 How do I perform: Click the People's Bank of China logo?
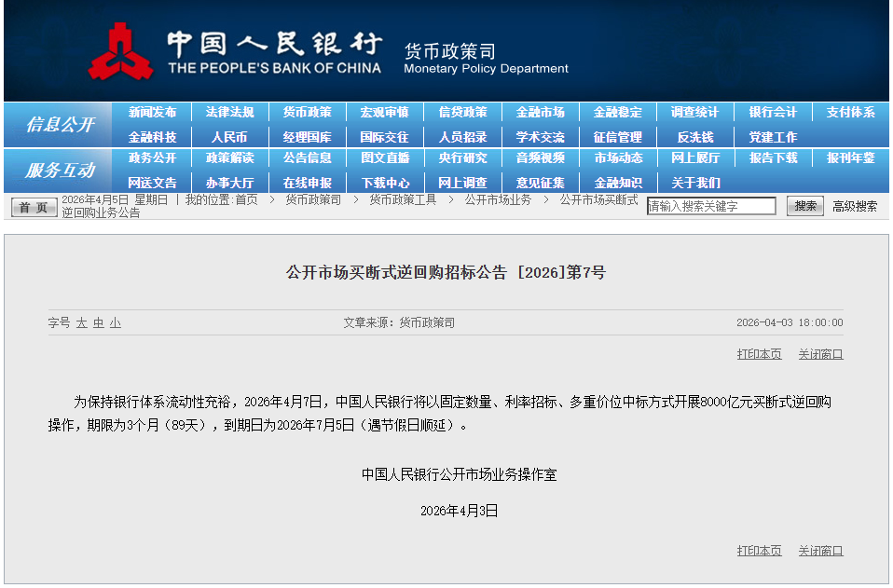[121, 52]
